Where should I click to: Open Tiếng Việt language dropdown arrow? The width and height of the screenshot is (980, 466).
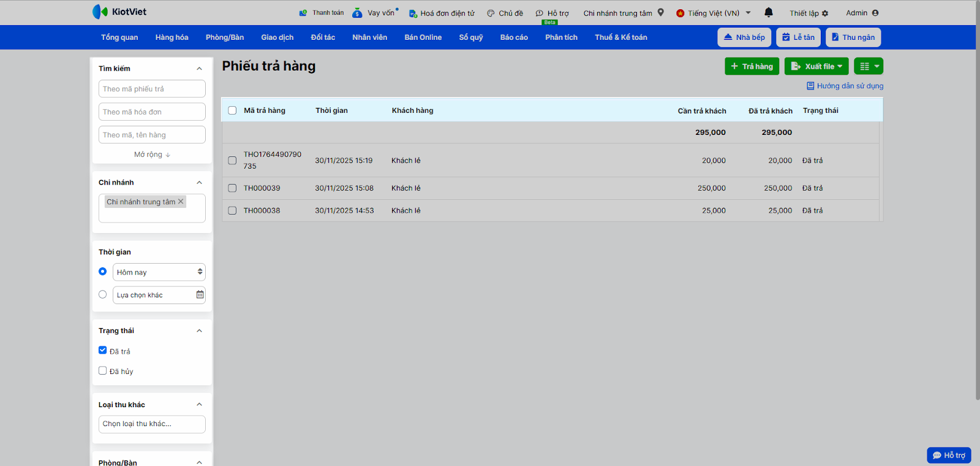[748, 12]
